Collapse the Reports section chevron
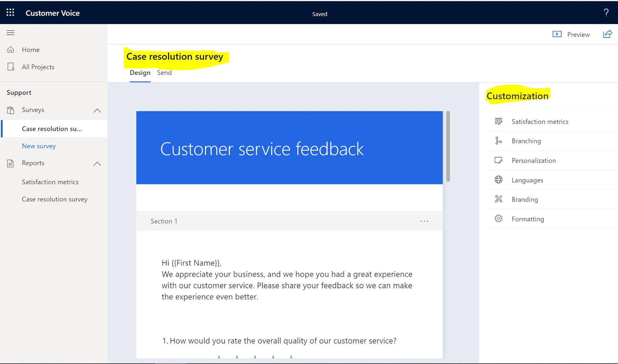 coord(97,164)
